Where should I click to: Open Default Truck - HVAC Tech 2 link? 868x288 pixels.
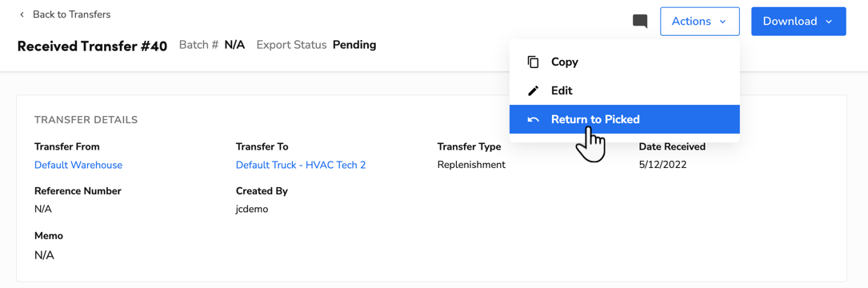point(301,165)
